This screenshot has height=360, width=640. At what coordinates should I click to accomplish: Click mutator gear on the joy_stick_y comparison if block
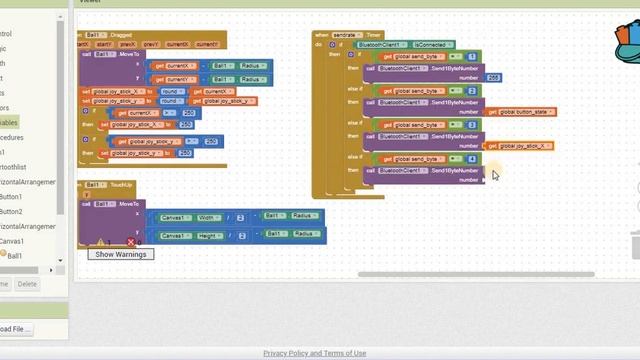click(85, 139)
